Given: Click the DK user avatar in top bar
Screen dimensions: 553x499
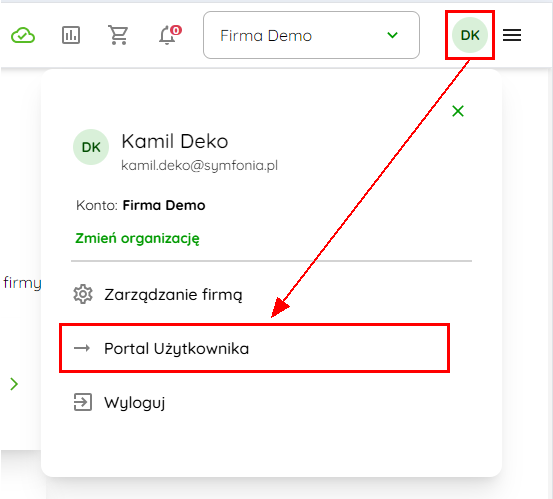Looking at the screenshot, I should point(470,35).
